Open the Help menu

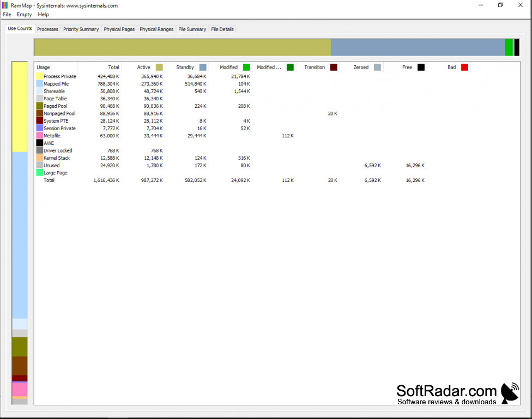pos(43,14)
